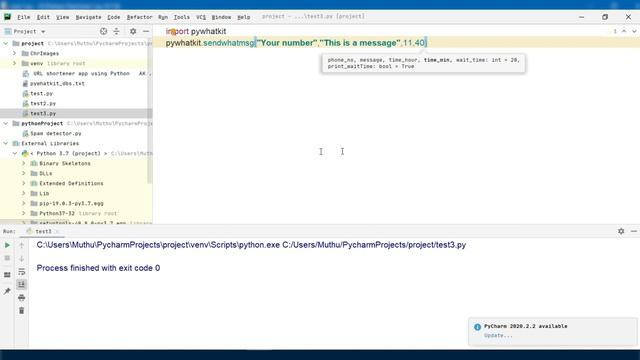This screenshot has height=360, width=640.
Task: Select pywhatkit_dbs.txt file
Action: pos(57,83)
